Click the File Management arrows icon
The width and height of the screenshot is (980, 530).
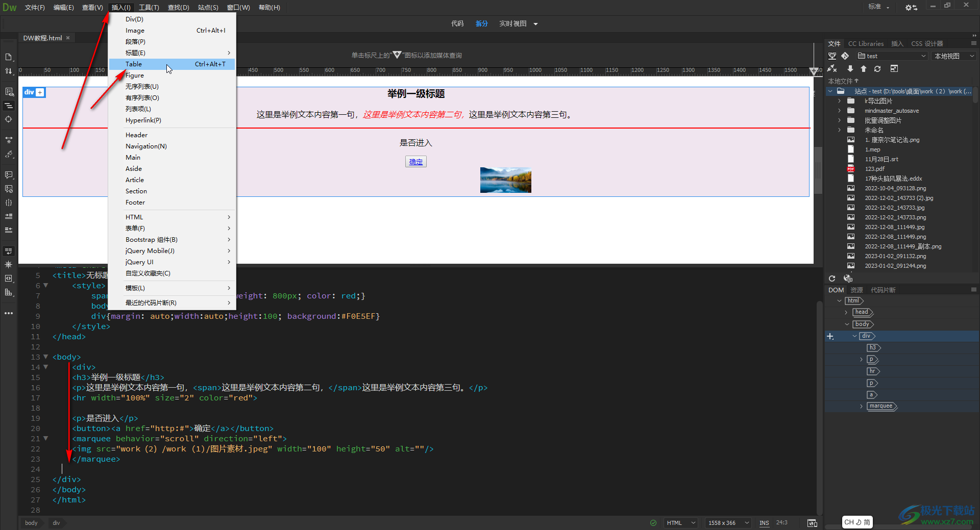tap(9, 71)
